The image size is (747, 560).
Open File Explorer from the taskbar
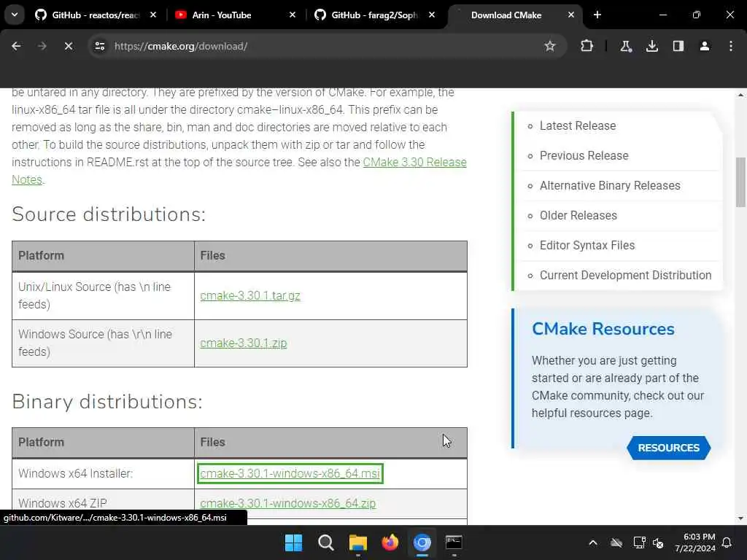coord(357,542)
